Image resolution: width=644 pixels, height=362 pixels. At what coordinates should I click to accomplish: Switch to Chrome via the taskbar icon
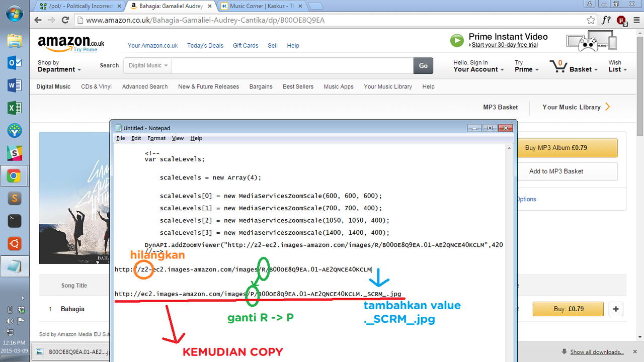[14, 175]
